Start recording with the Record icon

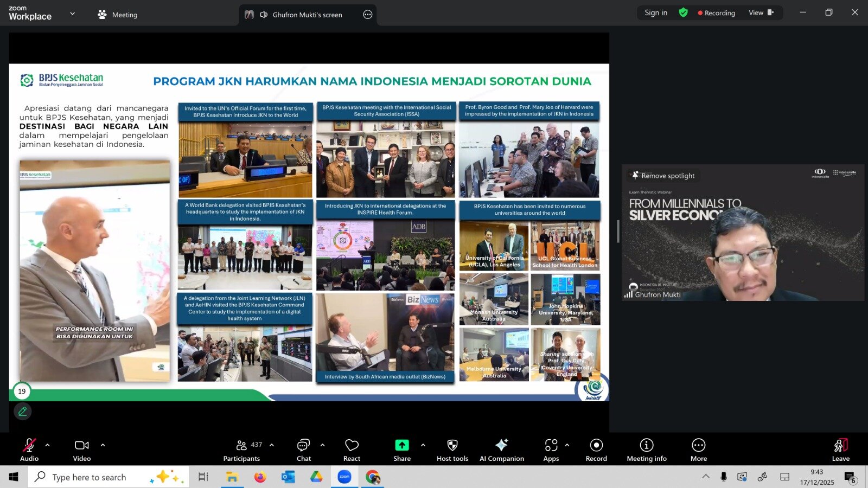(x=596, y=445)
